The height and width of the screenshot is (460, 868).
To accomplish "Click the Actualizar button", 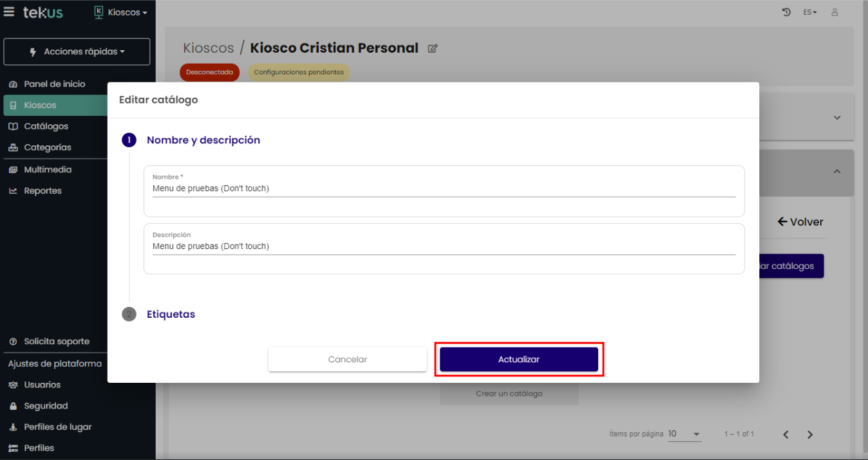I will (x=518, y=360).
